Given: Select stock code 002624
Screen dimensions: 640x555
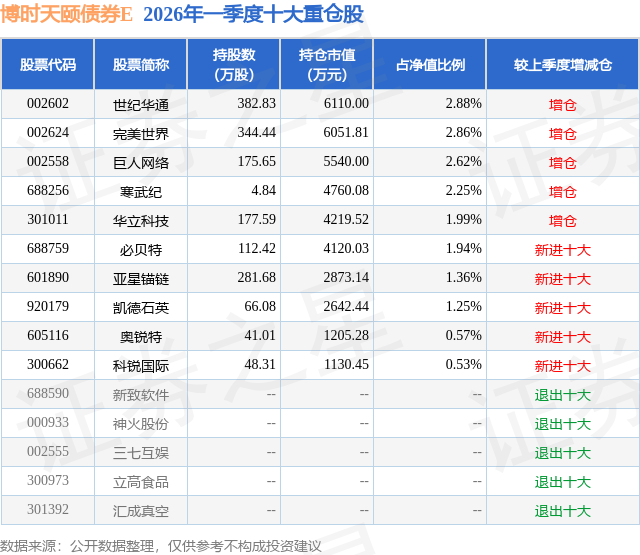Looking at the screenshot, I should 48,133.
